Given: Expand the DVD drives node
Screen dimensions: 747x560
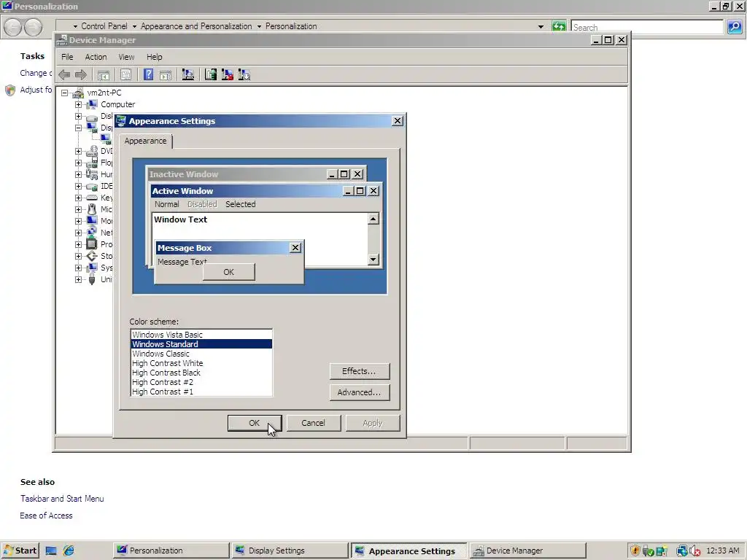Looking at the screenshot, I should click(78, 151).
